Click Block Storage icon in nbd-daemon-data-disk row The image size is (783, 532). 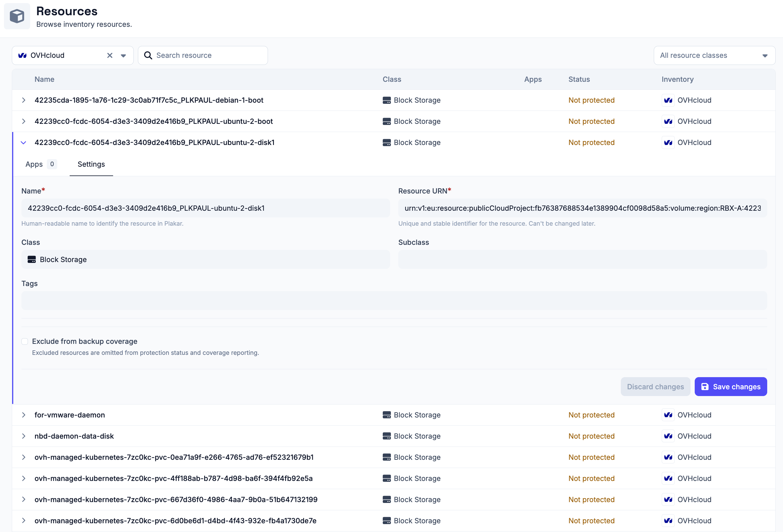coord(387,436)
